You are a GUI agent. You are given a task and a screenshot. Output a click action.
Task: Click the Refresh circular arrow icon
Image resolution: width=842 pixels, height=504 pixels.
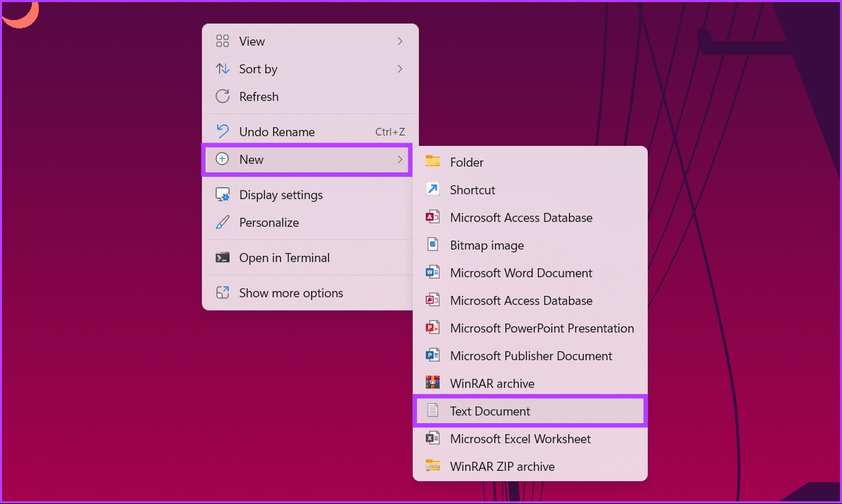pos(222,97)
